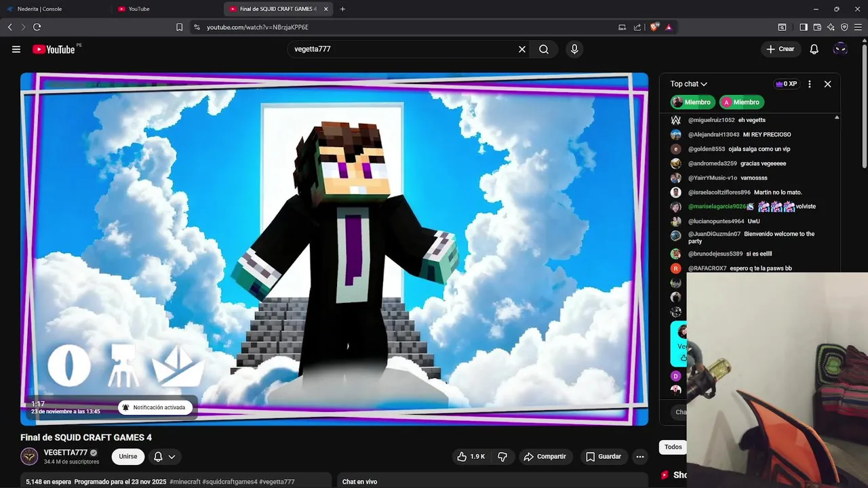Open Brave Wallet icon
The image size is (868, 488).
coord(817,27)
